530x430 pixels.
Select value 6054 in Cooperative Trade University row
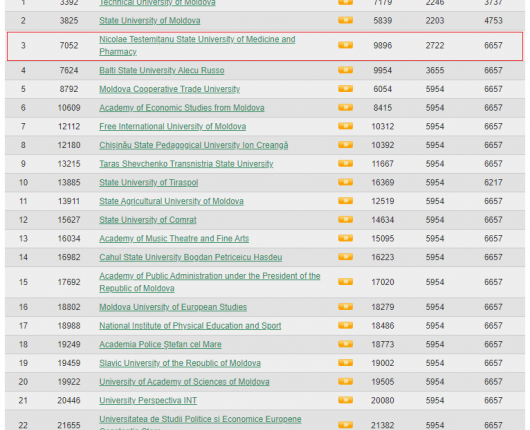pyautogui.click(x=383, y=89)
